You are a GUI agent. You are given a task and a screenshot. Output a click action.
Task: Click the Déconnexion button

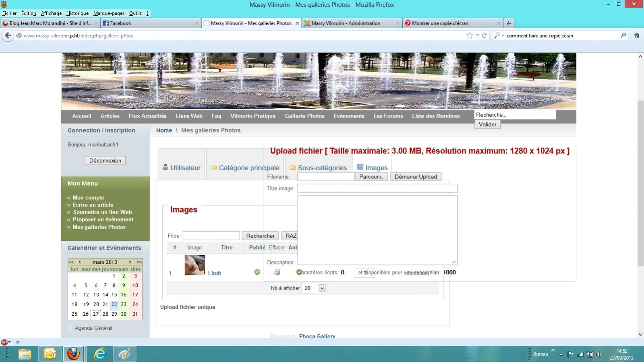click(105, 160)
